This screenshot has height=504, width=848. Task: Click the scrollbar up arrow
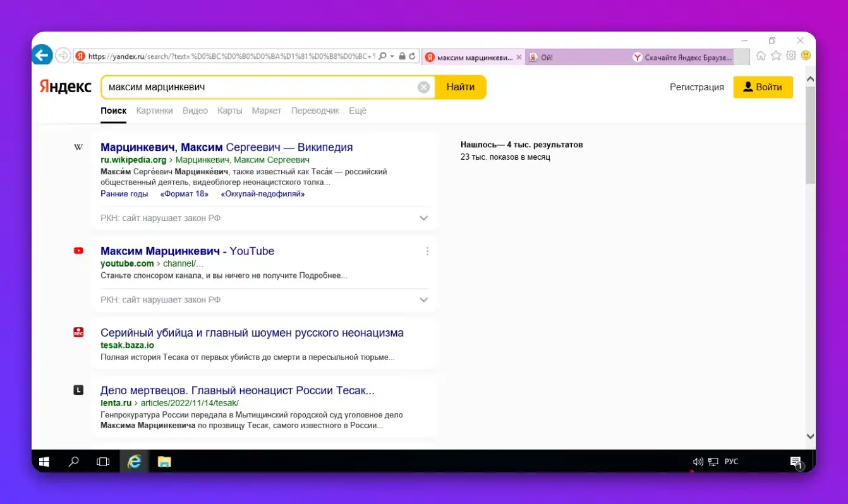pyautogui.click(x=810, y=78)
